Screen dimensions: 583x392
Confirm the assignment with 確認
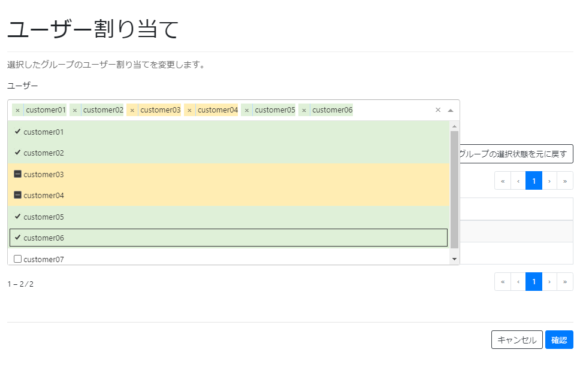pyautogui.click(x=559, y=339)
